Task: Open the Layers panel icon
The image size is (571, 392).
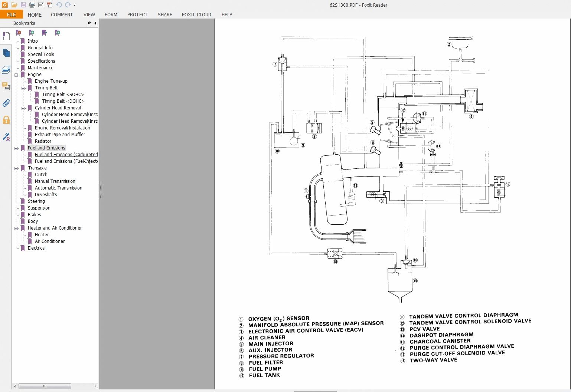Action: click(6, 70)
